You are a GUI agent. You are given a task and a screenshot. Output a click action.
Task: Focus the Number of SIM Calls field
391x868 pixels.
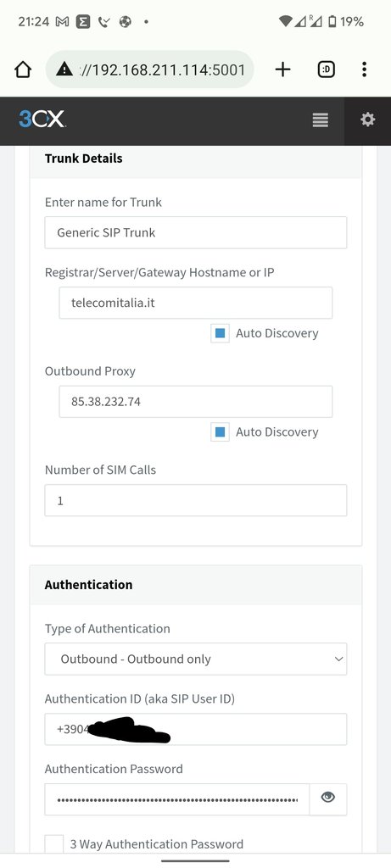(x=195, y=500)
